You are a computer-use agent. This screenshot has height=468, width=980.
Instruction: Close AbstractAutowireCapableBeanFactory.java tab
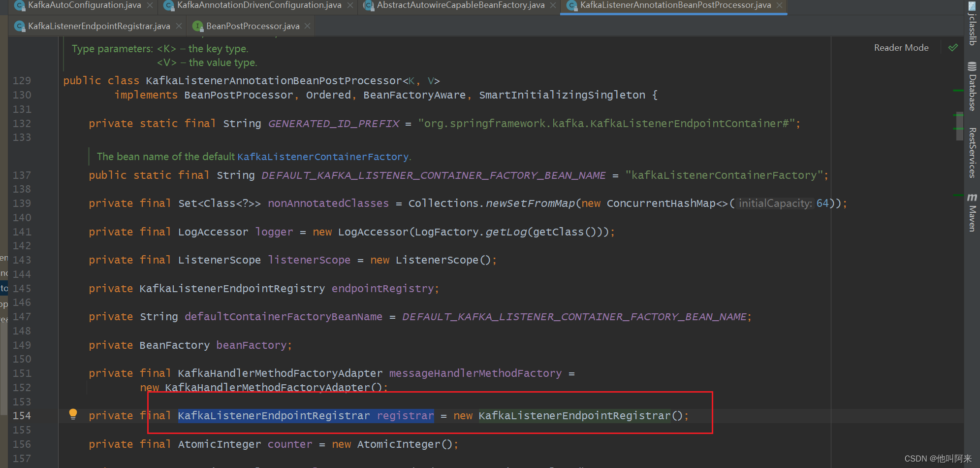click(553, 5)
